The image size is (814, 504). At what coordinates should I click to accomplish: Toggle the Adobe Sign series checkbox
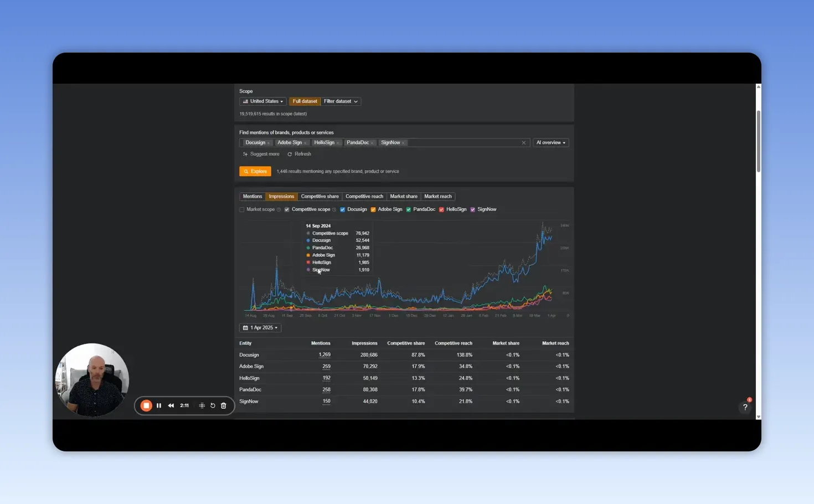point(373,209)
